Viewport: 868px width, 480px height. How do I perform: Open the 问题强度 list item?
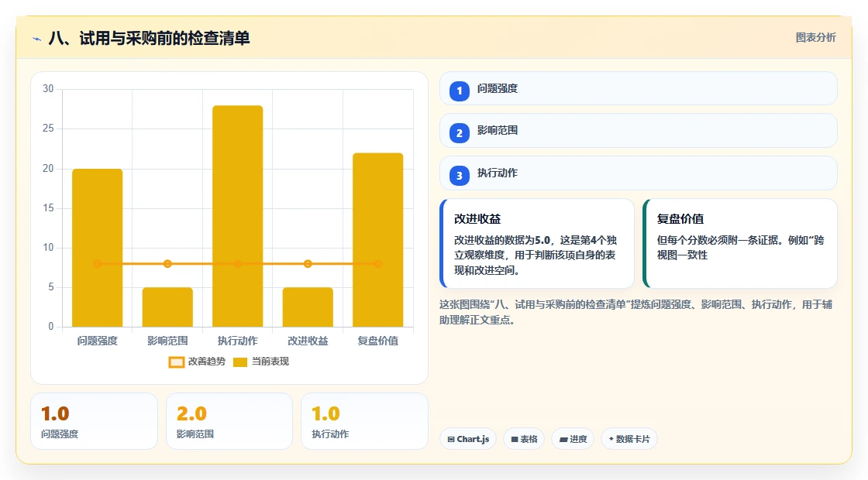click(639, 88)
